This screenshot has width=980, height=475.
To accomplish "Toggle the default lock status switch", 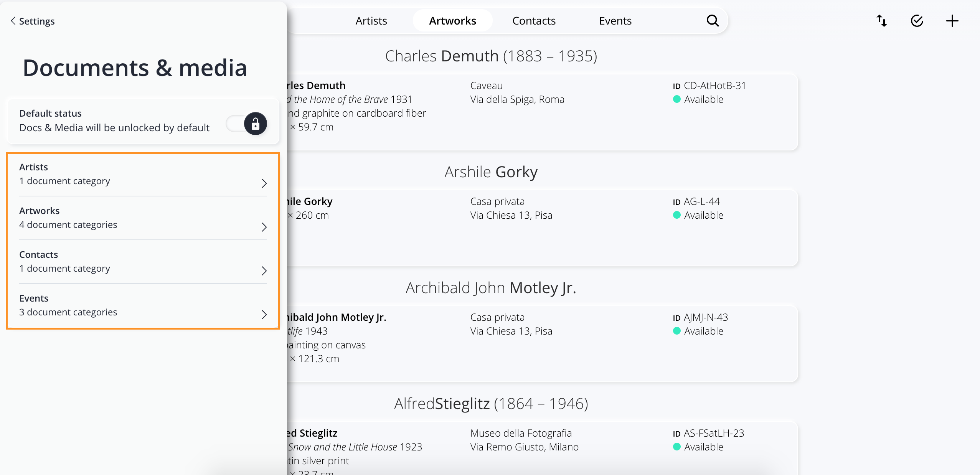I will (246, 124).
